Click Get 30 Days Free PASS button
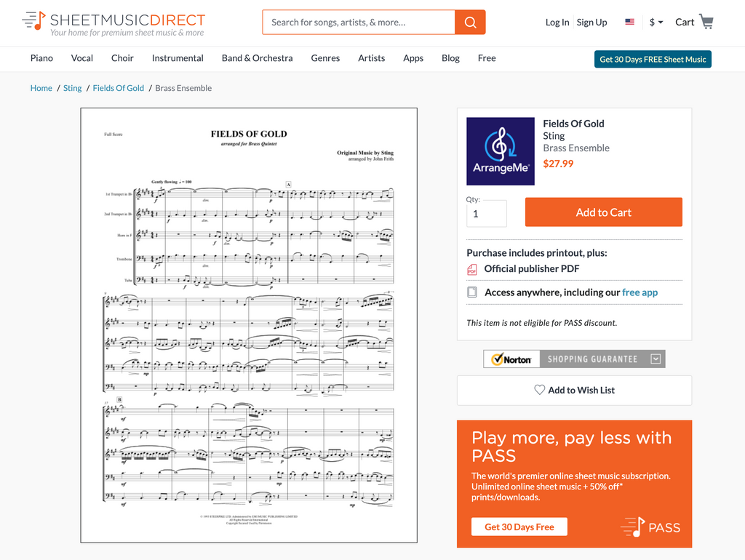This screenshot has height=560, width=745. click(x=519, y=527)
